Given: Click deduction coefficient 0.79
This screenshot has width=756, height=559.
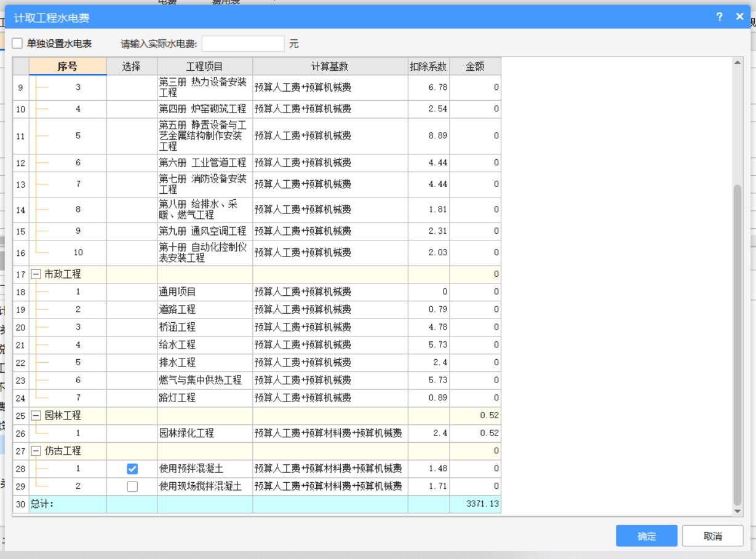Looking at the screenshot, I should (438, 309).
